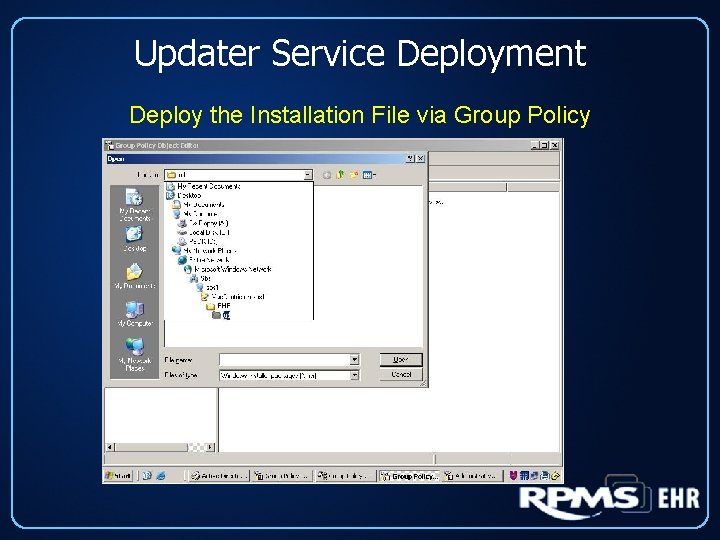Click the Open button
This screenshot has width=720, height=540.
point(401,360)
